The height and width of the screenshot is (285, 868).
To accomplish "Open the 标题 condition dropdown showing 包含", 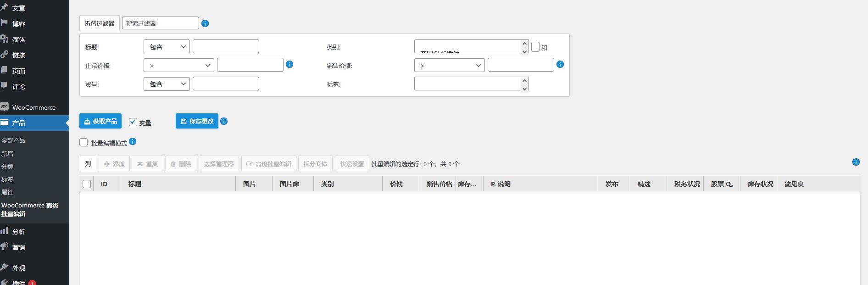I will pyautogui.click(x=167, y=46).
